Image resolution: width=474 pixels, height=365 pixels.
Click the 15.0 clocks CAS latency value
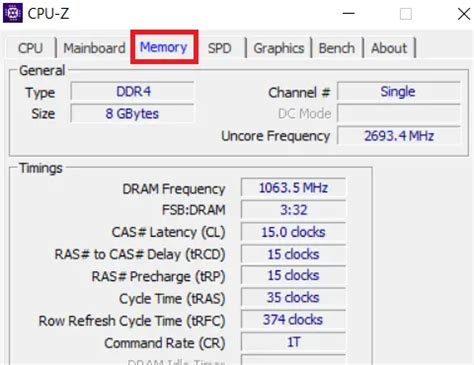pyautogui.click(x=293, y=232)
